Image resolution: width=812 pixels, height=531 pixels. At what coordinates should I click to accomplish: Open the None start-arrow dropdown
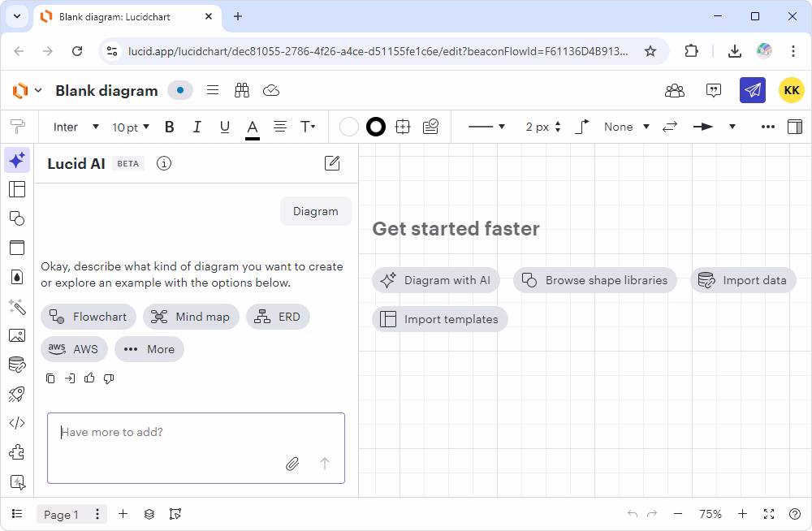point(626,127)
